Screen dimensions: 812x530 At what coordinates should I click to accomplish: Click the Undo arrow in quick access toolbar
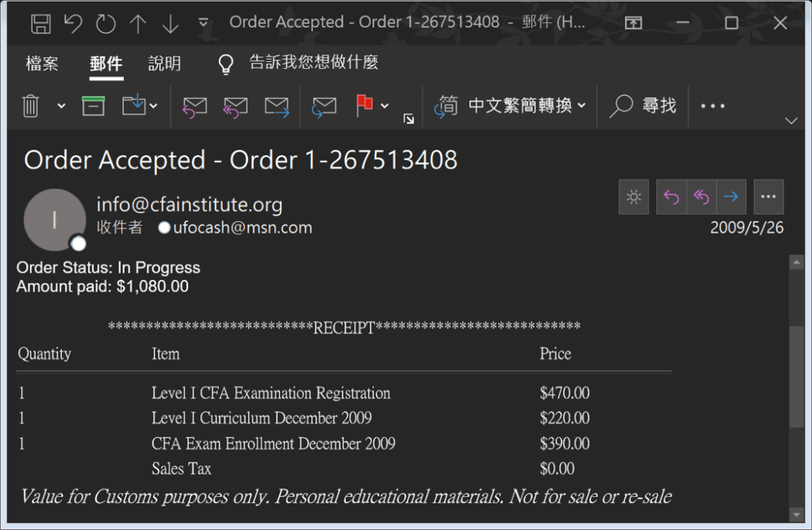(x=73, y=23)
